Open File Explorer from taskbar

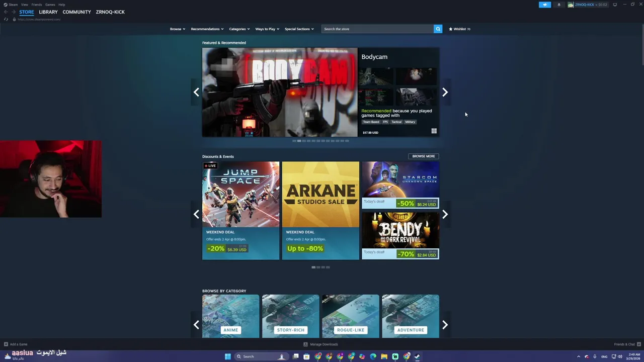(384, 356)
